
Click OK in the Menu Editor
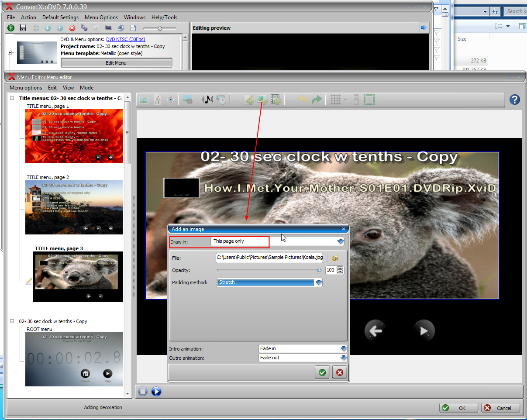[x=458, y=408]
